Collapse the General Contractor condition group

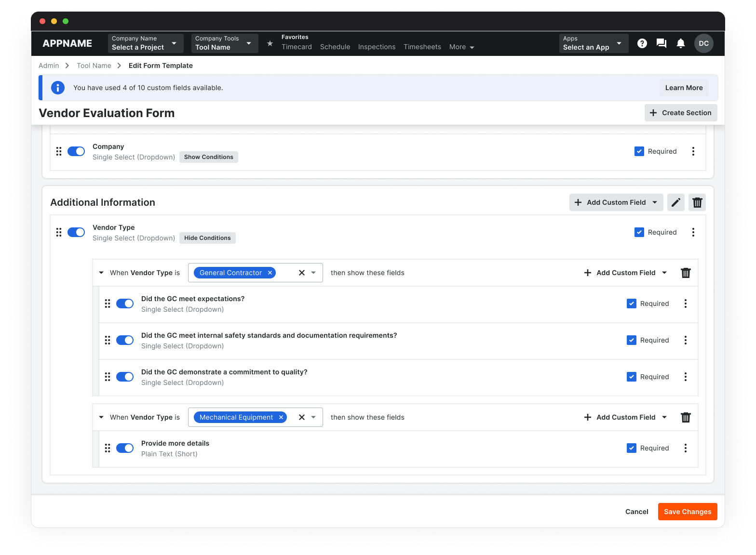click(101, 273)
